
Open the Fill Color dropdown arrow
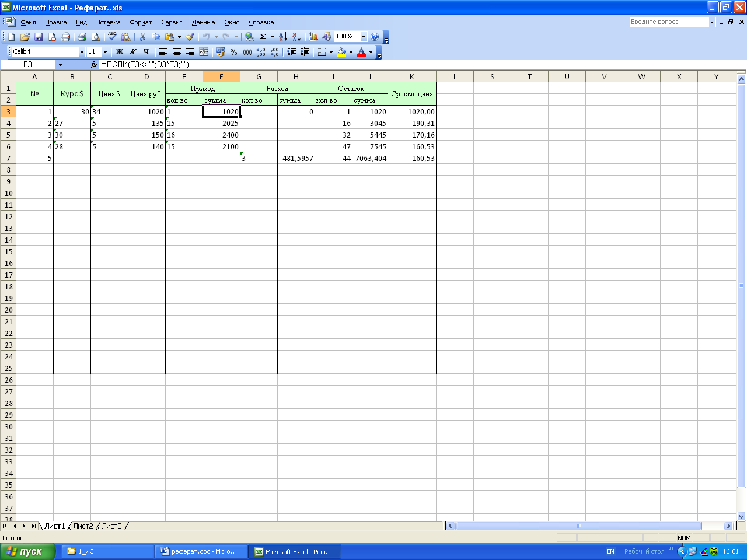point(351,52)
